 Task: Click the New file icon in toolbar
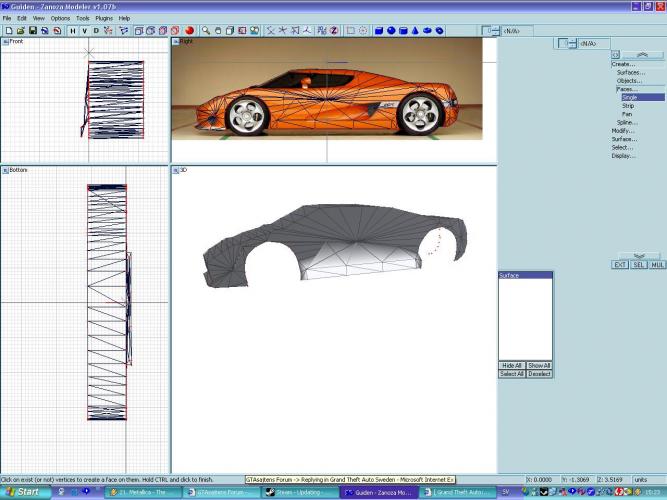click(8, 31)
